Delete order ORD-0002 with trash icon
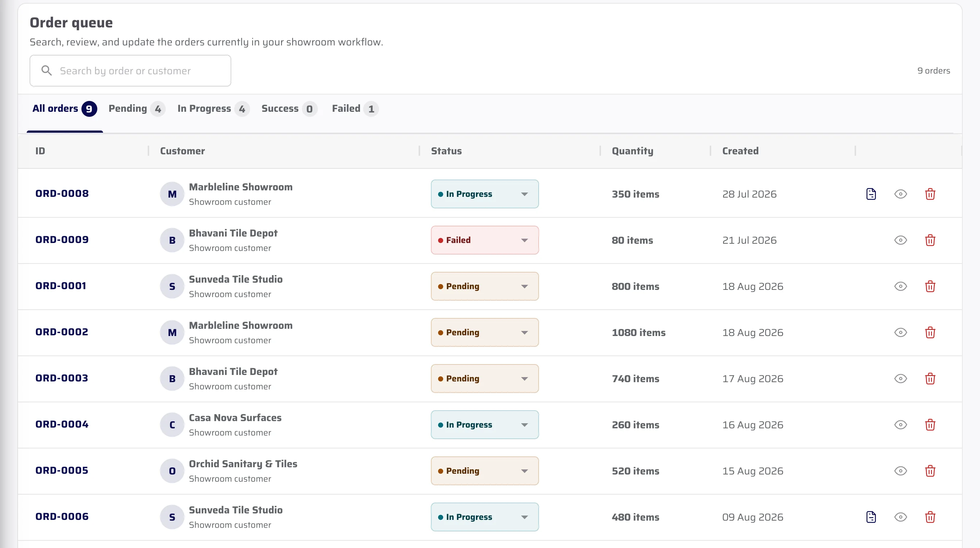Image resolution: width=980 pixels, height=548 pixels. [x=930, y=332]
